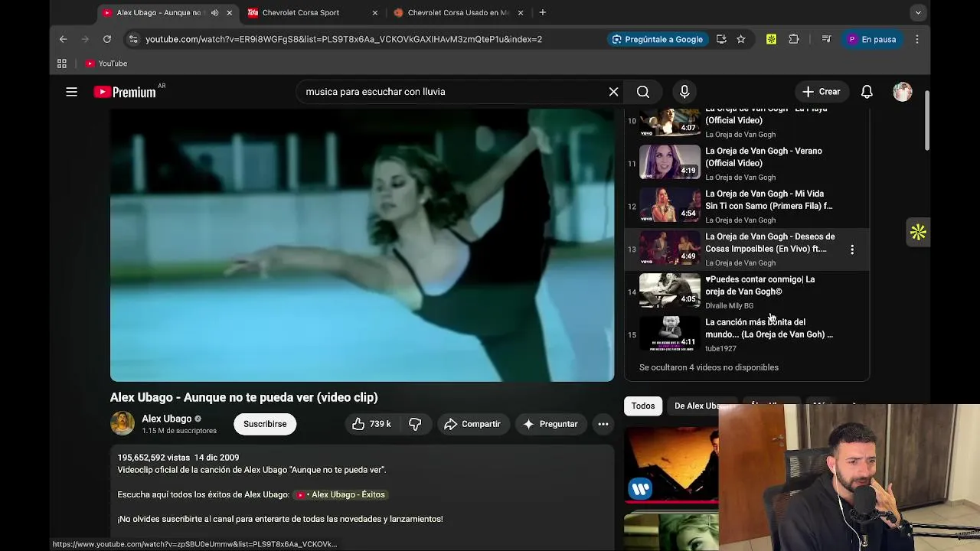
Task: Open the apps grid in bookmarks bar
Action: pos(62,64)
